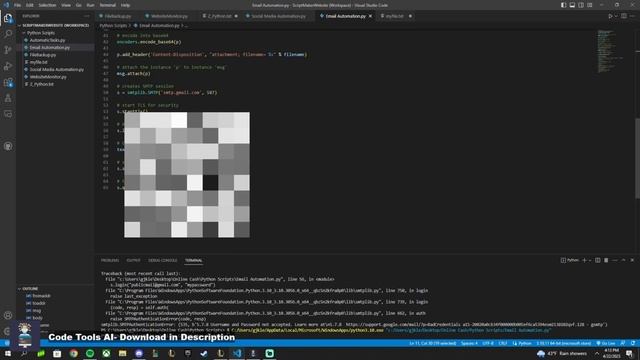Toggle the secondary side bar layout icon
The width and height of the screenshot is (640, 360).
point(581,5)
